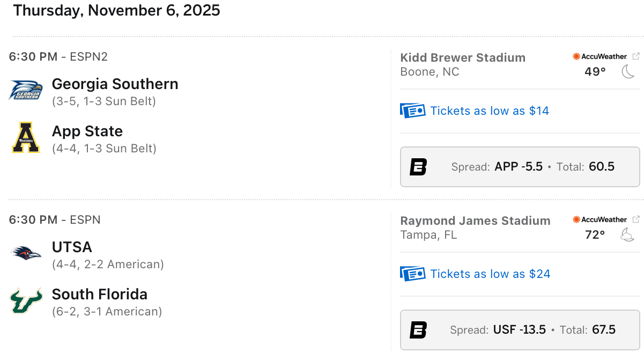The width and height of the screenshot is (644, 353).
Task: Click the ESPN Bet logo beside USF -13.5
Action: [418, 330]
